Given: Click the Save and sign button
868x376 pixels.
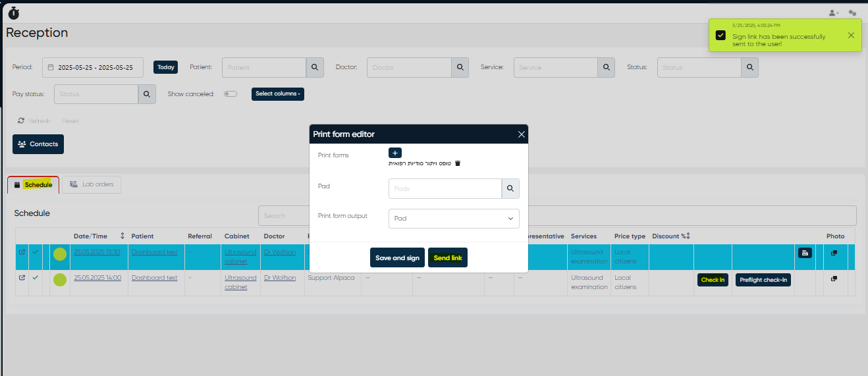Looking at the screenshot, I should (x=397, y=258).
